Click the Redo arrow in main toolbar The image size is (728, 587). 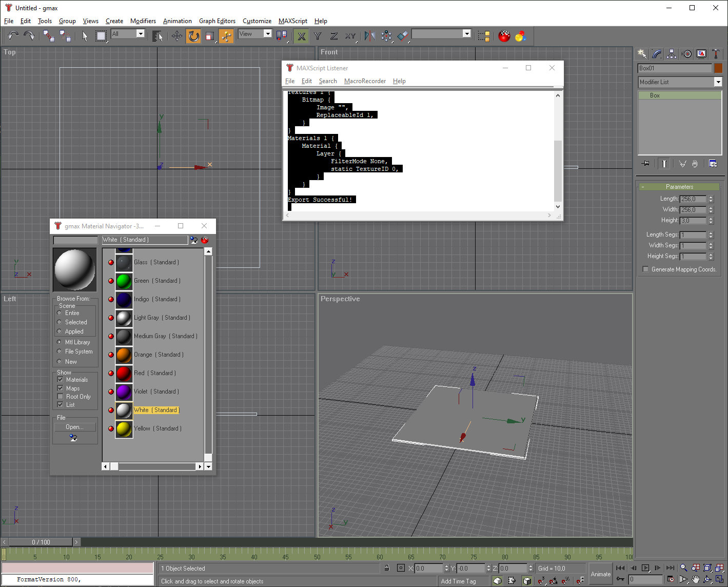[x=29, y=36]
